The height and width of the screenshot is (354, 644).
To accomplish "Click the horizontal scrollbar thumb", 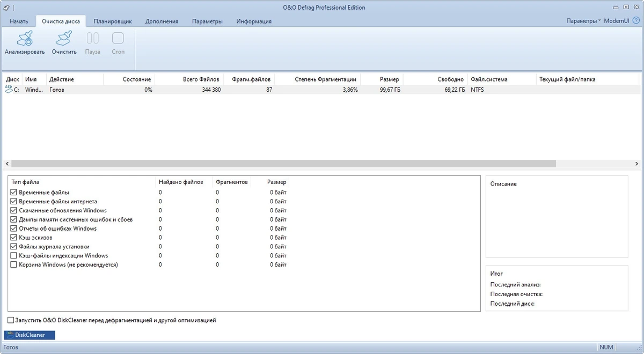I will (283, 164).
